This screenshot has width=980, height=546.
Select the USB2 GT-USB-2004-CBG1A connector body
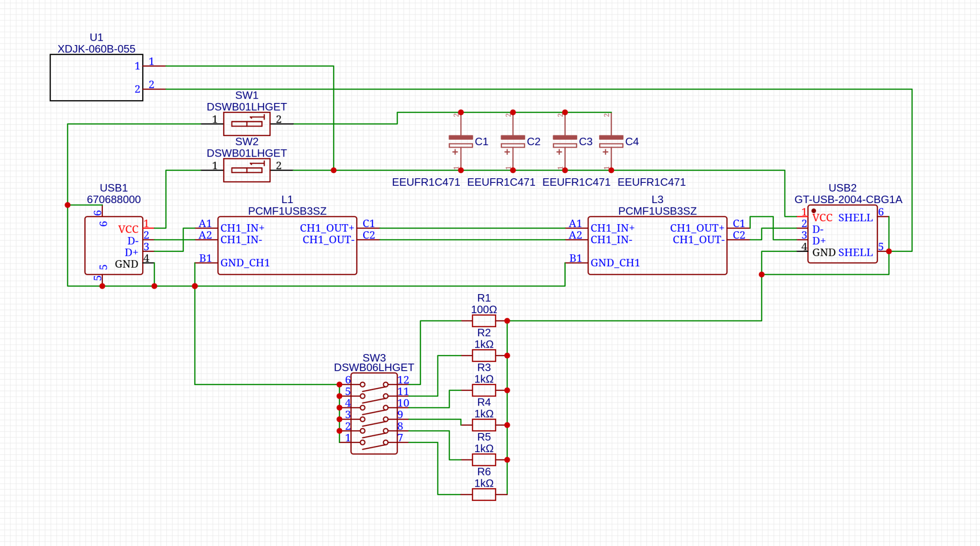(x=843, y=234)
